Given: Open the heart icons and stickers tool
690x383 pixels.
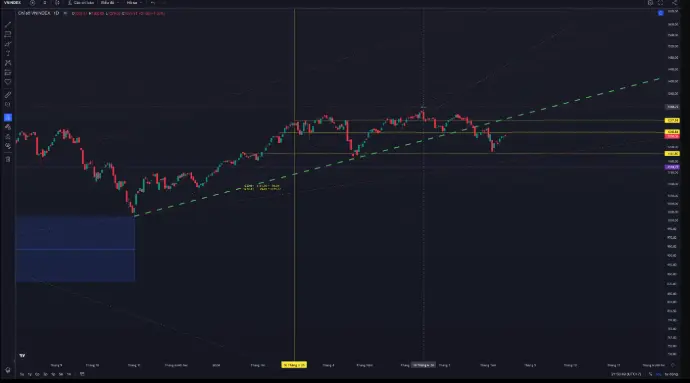Looking at the screenshot, I should (8, 82).
